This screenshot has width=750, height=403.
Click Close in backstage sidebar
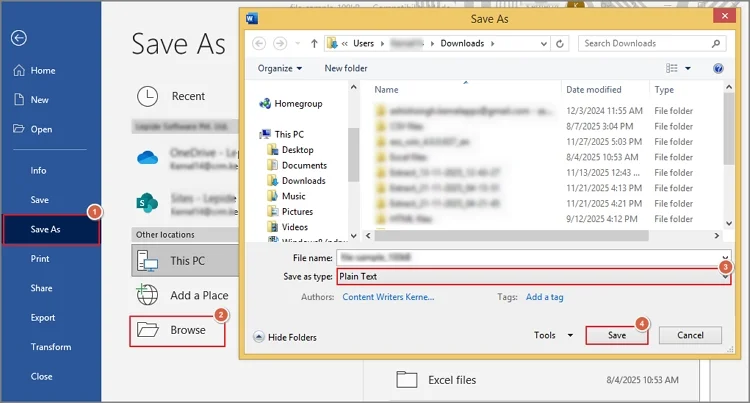[x=41, y=376]
